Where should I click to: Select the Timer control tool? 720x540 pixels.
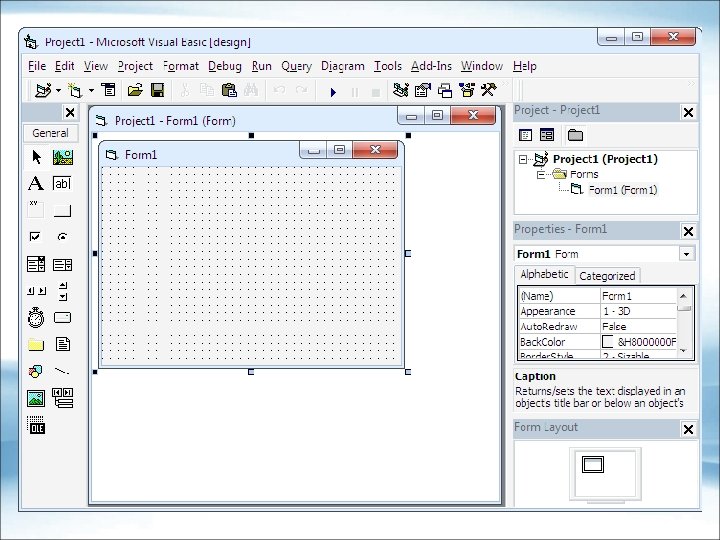(36, 318)
